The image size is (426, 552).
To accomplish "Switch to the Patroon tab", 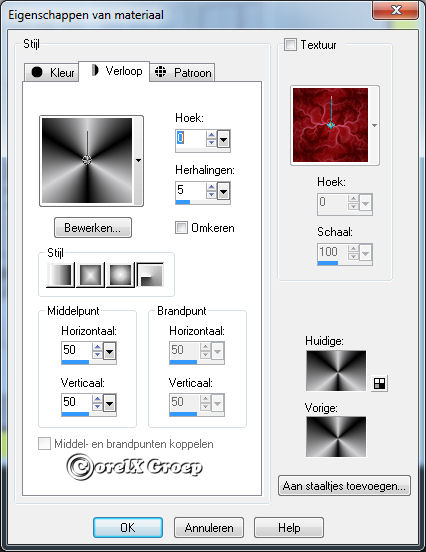I will (182, 73).
